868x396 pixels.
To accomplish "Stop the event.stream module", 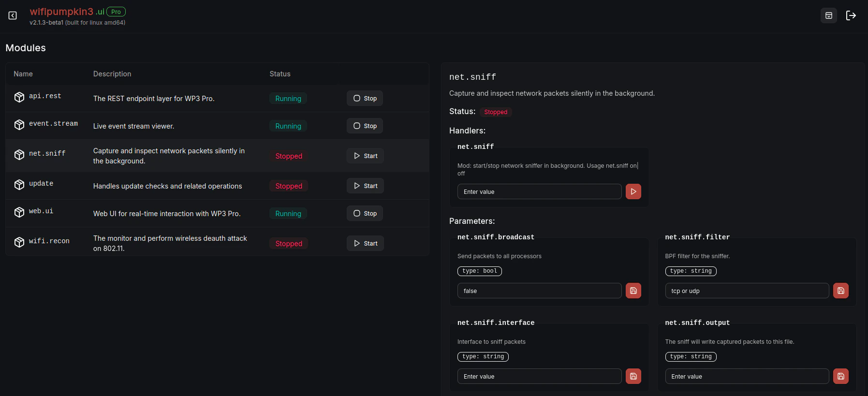I will pyautogui.click(x=365, y=126).
